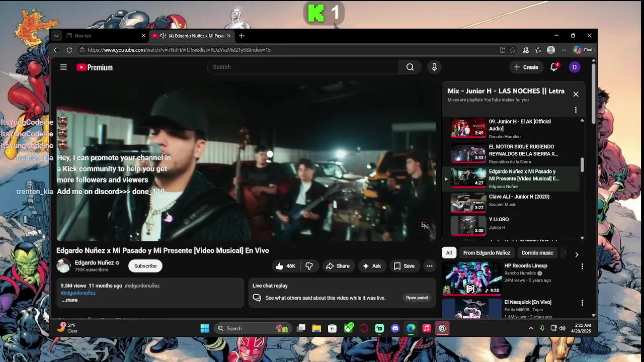The height and width of the screenshot is (362, 644).
Task: Close the Mix playlist panel
Action: tap(576, 94)
